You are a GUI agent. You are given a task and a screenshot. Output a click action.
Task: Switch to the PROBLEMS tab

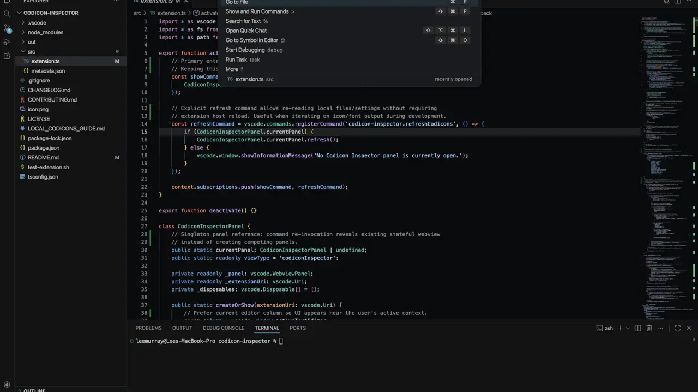click(x=148, y=328)
